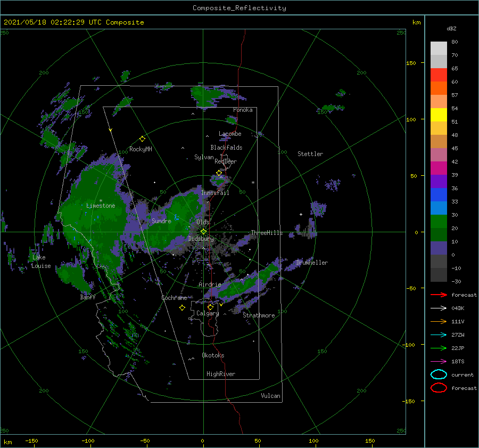This screenshot has width=479, height=448.
Task: Click the Airdrie label on map
Action: tap(210, 284)
